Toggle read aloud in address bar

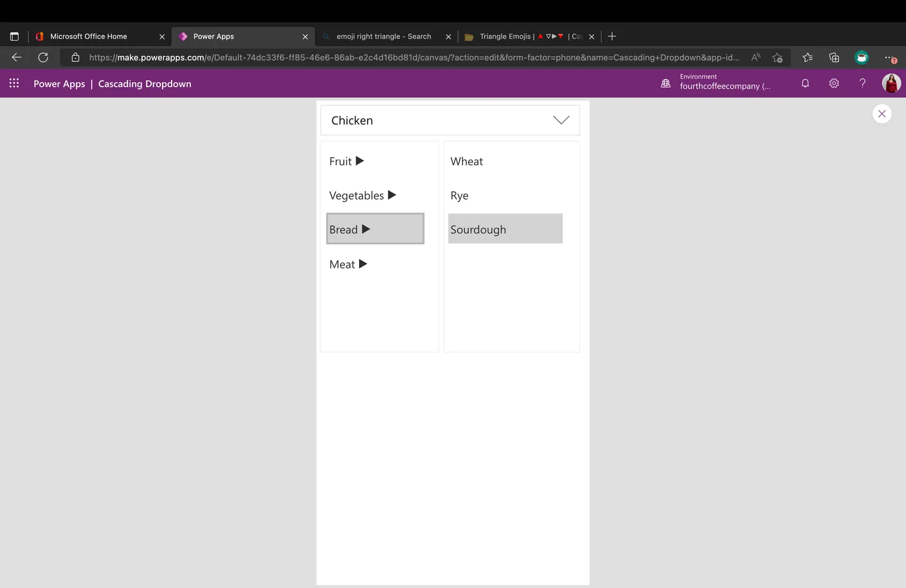click(756, 57)
